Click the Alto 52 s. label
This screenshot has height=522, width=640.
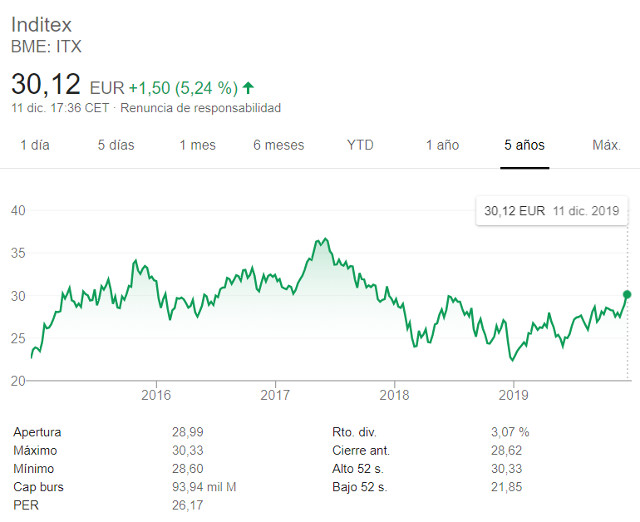click(358, 469)
